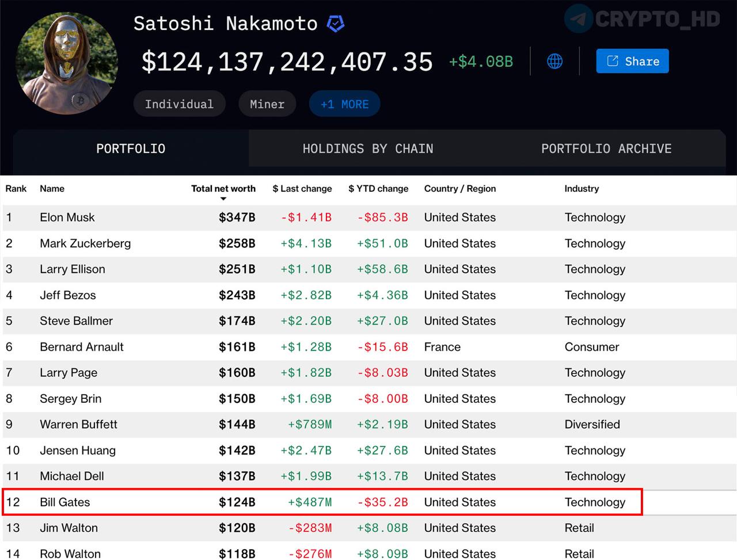Click Technology in Michael Dell's row
Image resolution: width=737 pixels, height=560 pixels.
(x=595, y=477)
